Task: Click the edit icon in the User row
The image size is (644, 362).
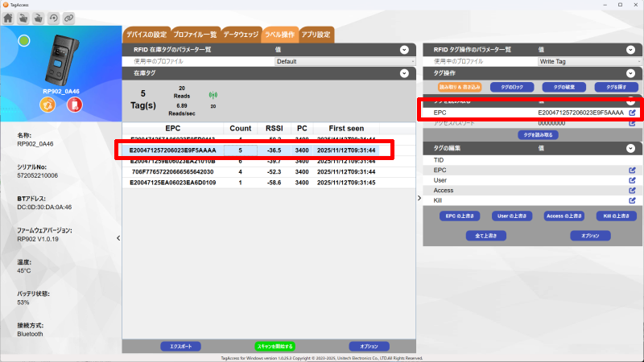Action: point(632,180)
